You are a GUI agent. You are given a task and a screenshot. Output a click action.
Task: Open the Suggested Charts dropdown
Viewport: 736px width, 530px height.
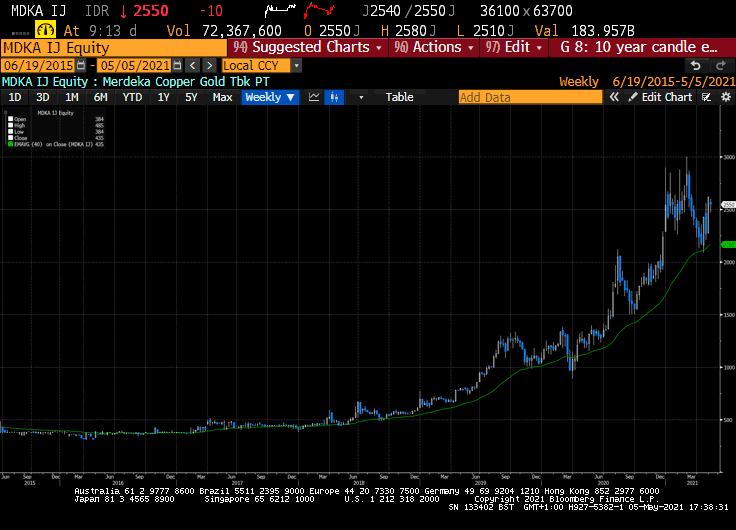(308, 47)
